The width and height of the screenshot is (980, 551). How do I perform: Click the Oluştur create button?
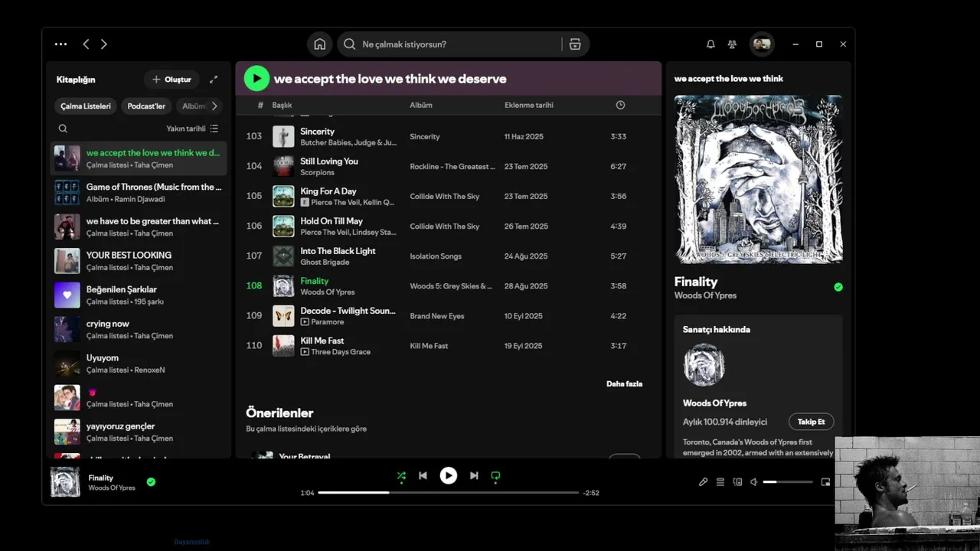(x=171, y=80)
